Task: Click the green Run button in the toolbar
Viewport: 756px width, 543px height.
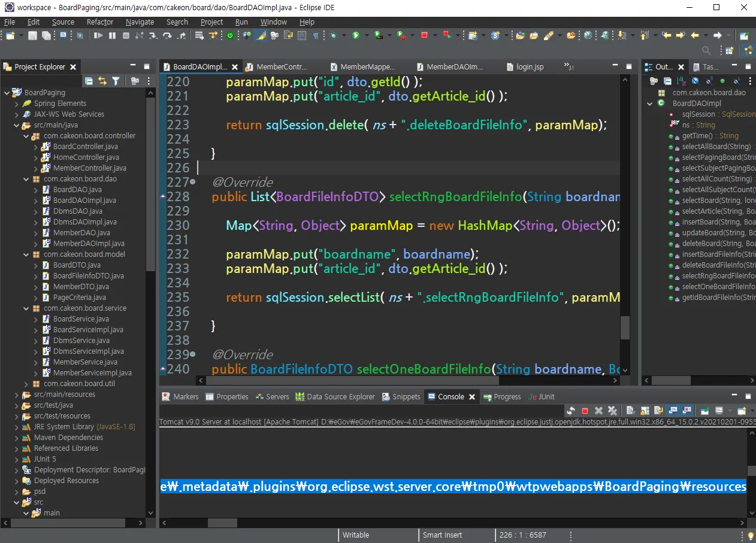Action: (356, 36)
